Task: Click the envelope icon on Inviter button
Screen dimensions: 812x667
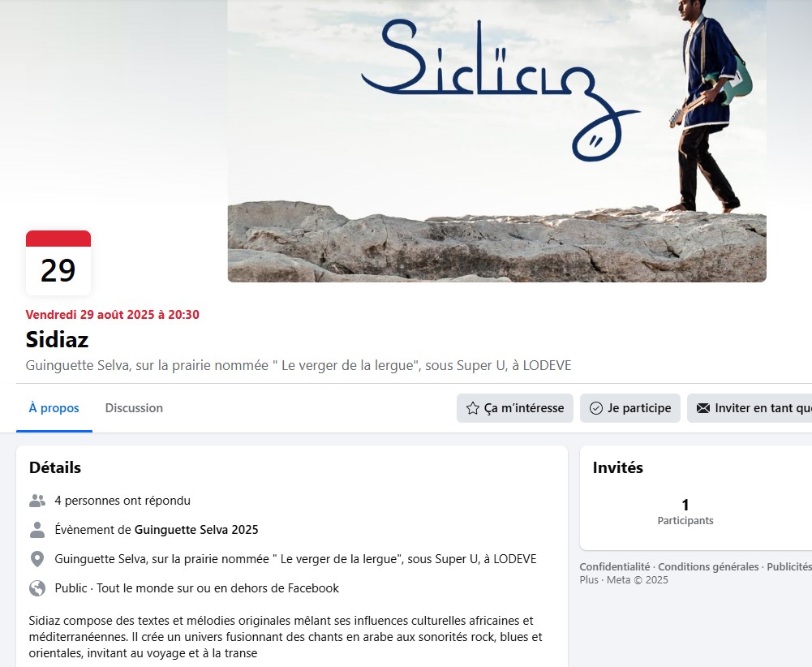Action: click(x=703, y=408)
